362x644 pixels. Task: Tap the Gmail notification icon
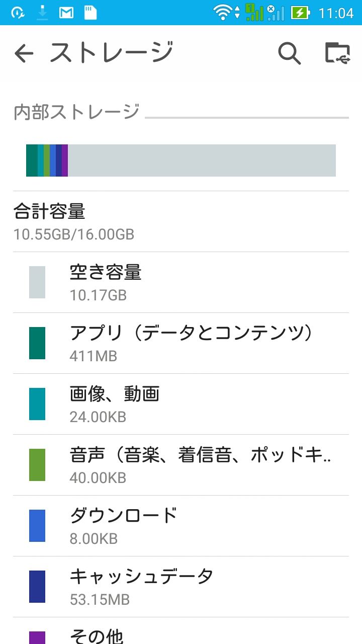point(66,13)
